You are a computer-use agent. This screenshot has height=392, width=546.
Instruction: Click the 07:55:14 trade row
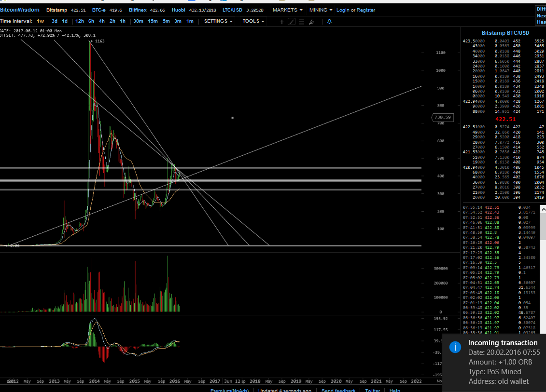coord(499,207)
